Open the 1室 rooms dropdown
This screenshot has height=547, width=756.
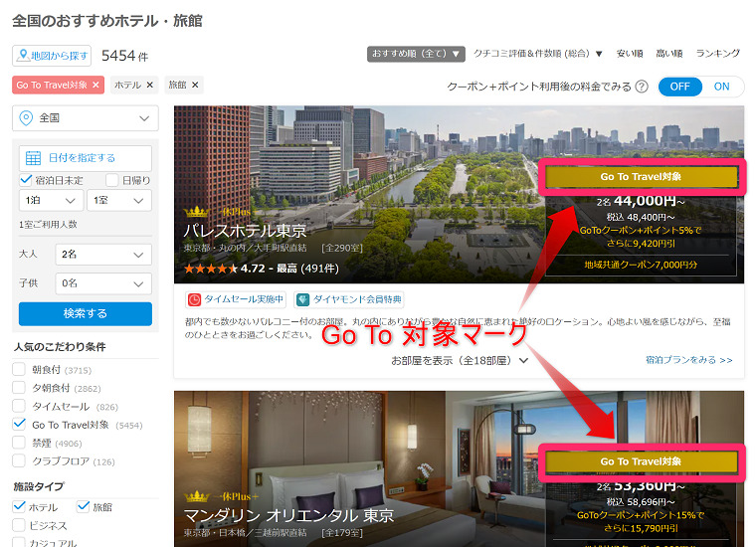(119, 201)
